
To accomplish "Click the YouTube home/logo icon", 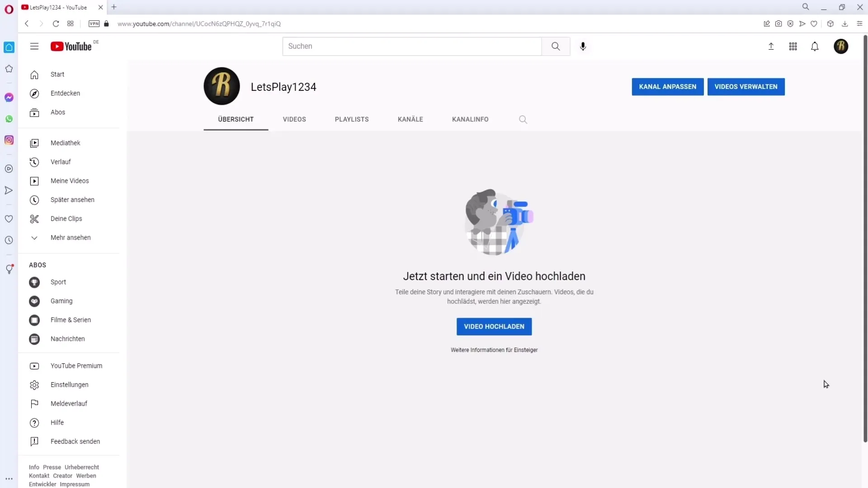I will (x=71, y=46).
